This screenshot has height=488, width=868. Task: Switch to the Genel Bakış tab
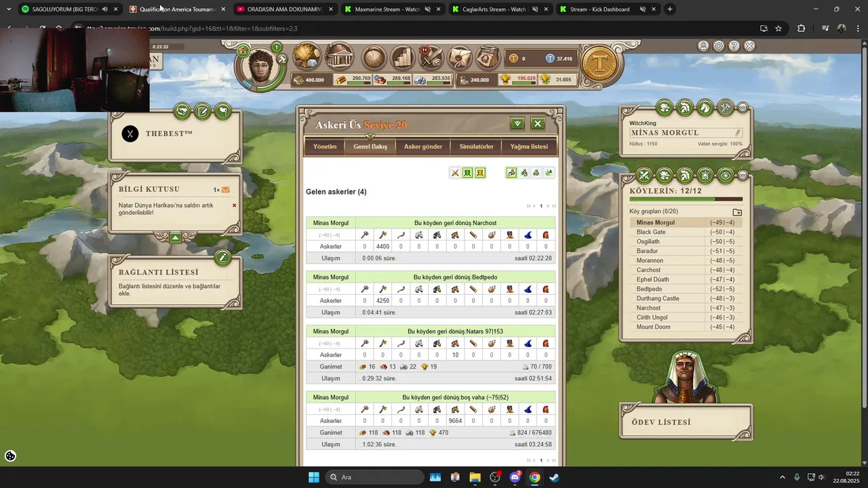pos(370,146)
